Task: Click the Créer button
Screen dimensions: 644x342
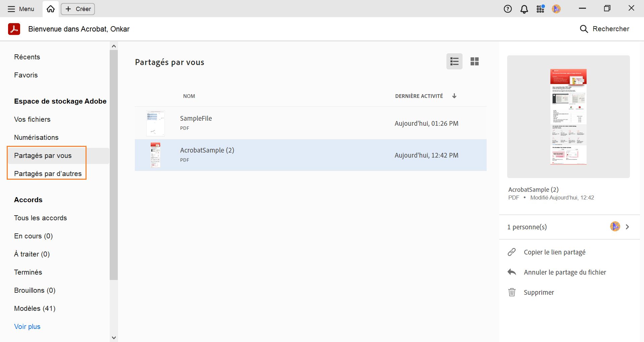Action: pos(78,9)
